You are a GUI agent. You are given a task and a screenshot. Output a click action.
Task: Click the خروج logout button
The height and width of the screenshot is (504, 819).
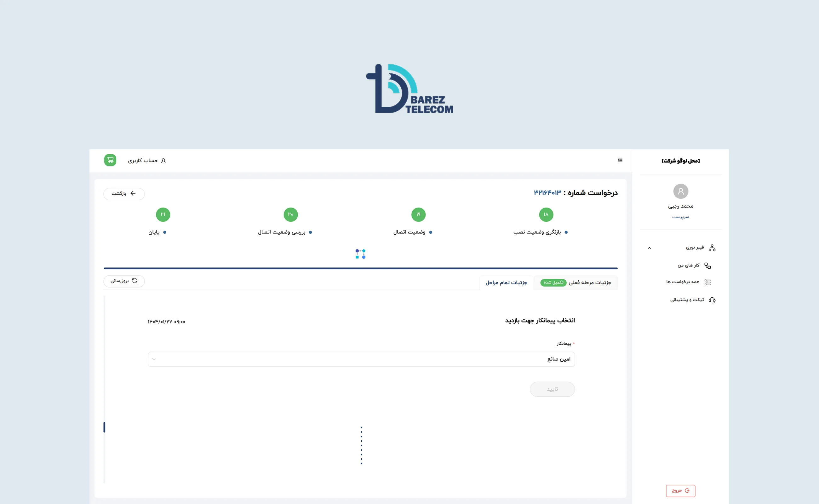pyautogui.click(x=681, y=491)
